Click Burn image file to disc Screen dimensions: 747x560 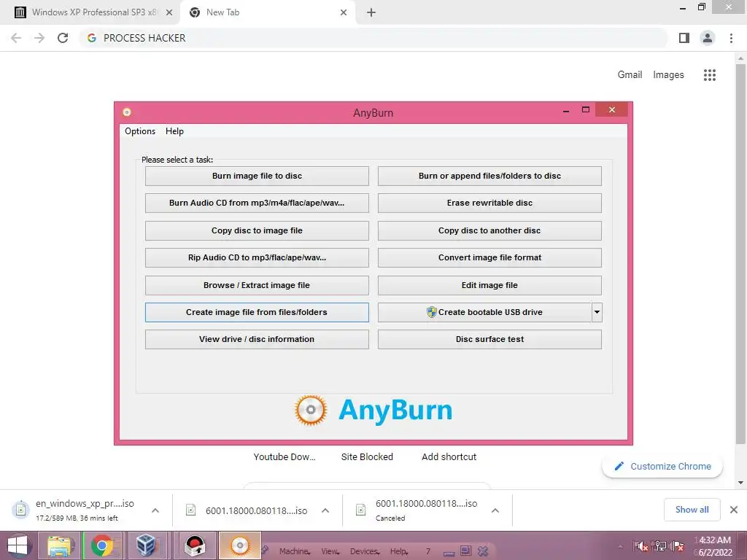coord(257,176)
